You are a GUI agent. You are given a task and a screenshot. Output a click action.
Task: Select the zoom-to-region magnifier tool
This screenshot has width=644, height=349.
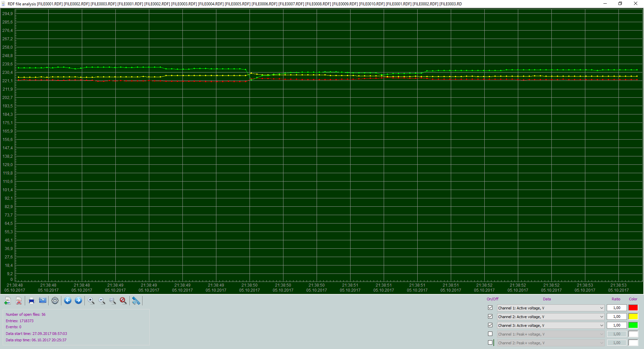pyautogui.click(x=113, y=301)
